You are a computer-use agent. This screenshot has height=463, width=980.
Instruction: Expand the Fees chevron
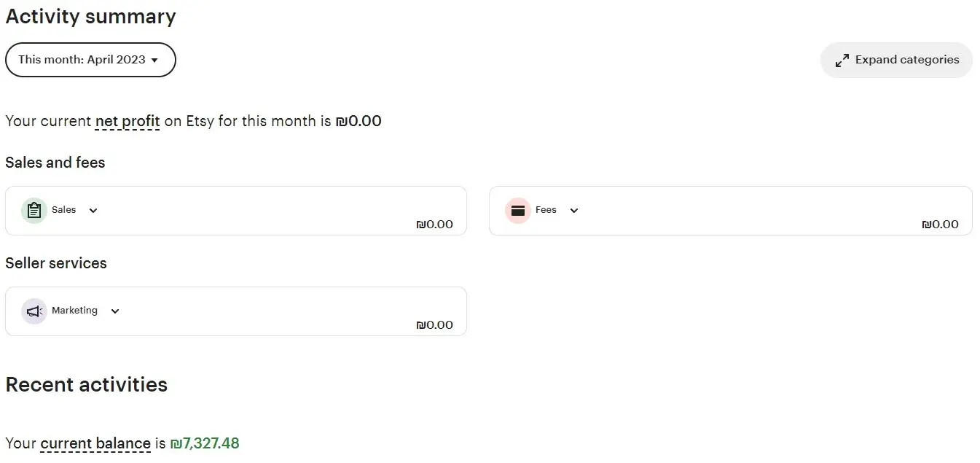574,211
